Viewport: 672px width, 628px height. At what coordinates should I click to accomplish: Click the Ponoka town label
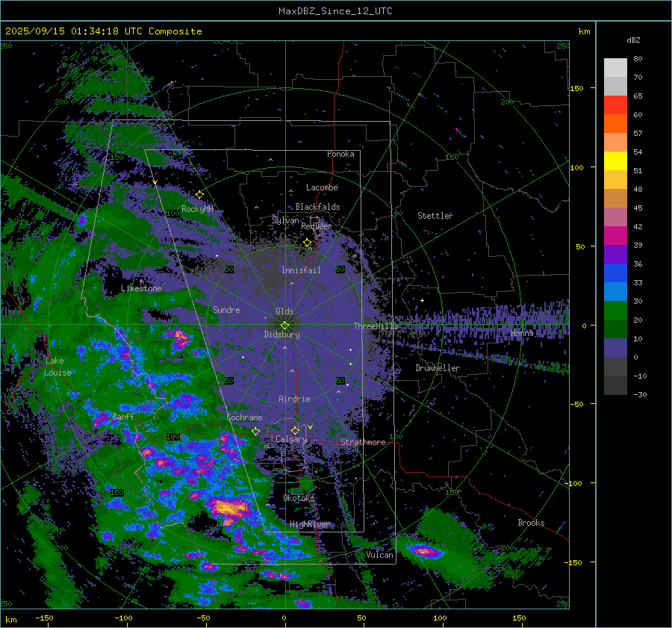click(340, 154)
